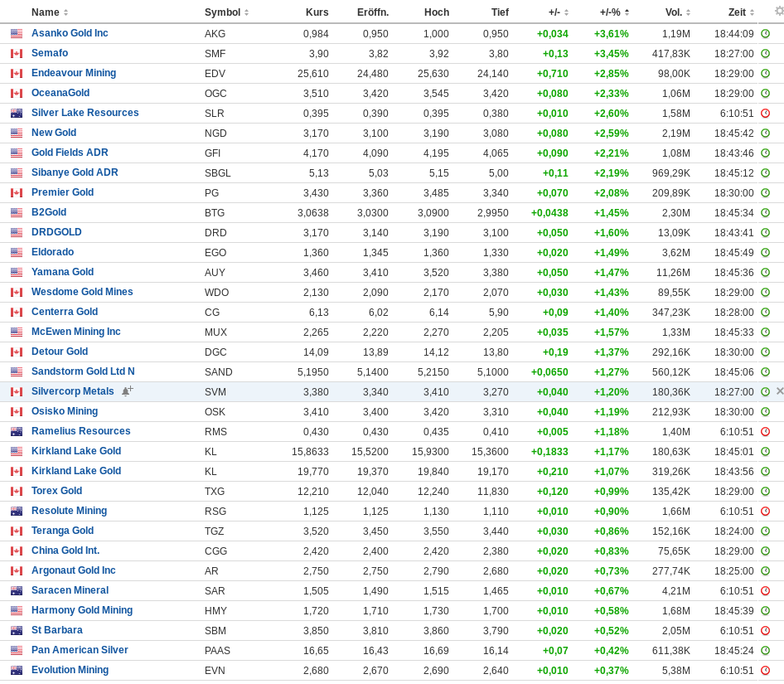Click the +3,61% change value
The height and width of the screenshot is (684, 784).
(x=612, y=34)
